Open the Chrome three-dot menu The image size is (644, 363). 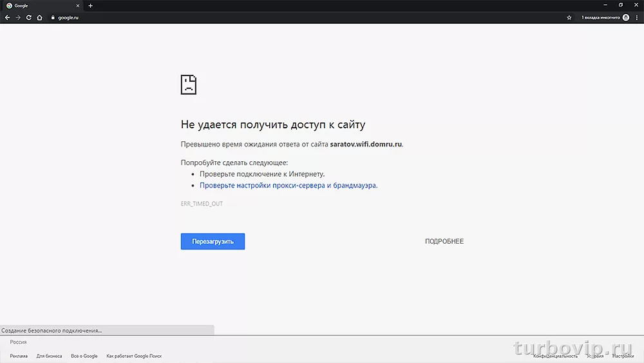coord(637,17)
